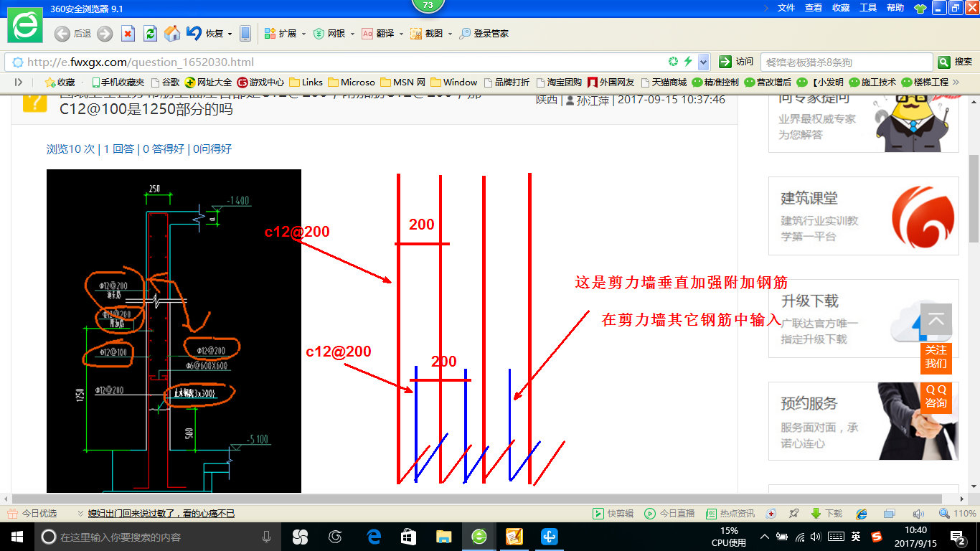Click the green search magnifier button
The image size is (980, 551).
coord(944,62)
